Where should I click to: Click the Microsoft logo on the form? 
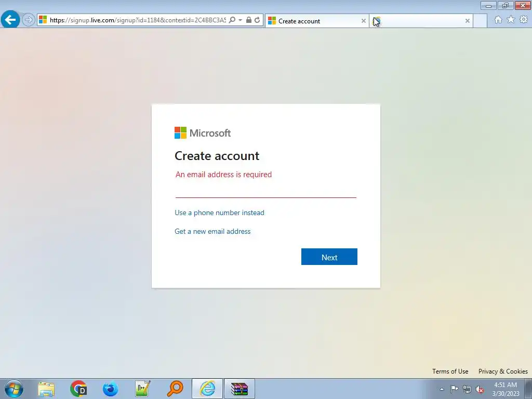203,133
